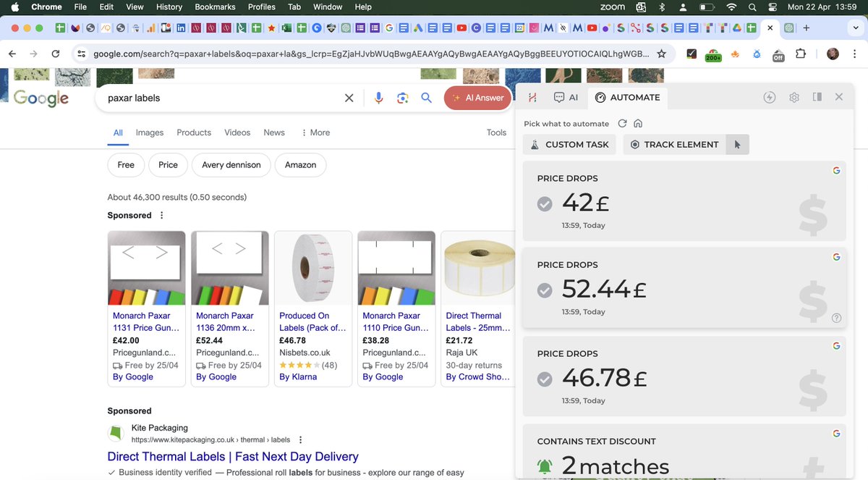Screen dimensions: 868x480
Task: Click the home icon beside Pick what to automate
Action: [x=638, y=124]
